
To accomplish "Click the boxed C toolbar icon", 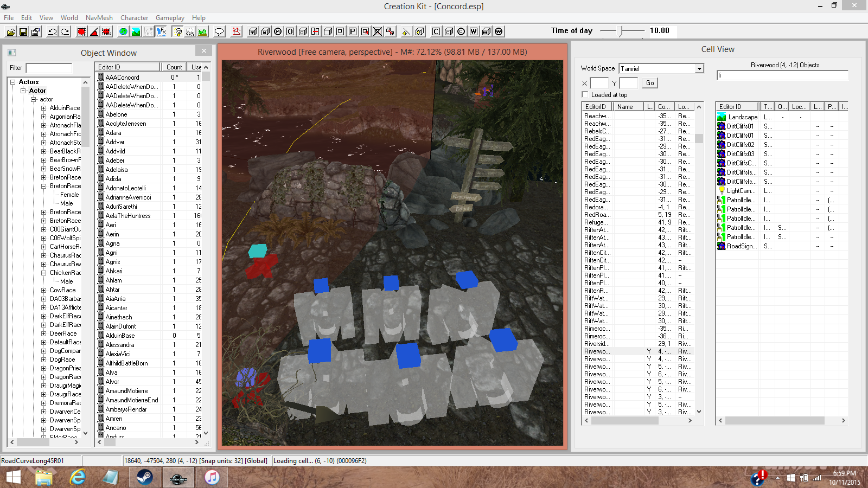I will [x=436, y=31].
